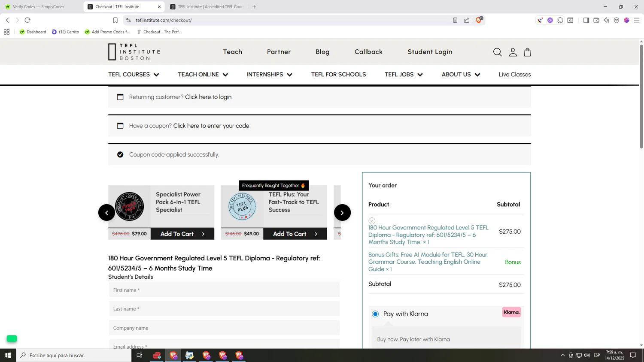Focus the First name field
This screenshot has width=644, height=362.
pos(224,290)
